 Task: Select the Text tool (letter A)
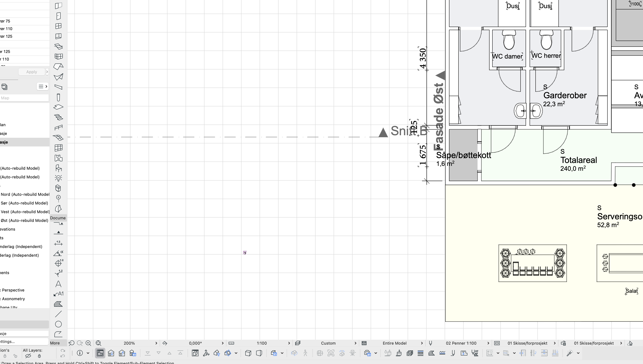point(58,284)
